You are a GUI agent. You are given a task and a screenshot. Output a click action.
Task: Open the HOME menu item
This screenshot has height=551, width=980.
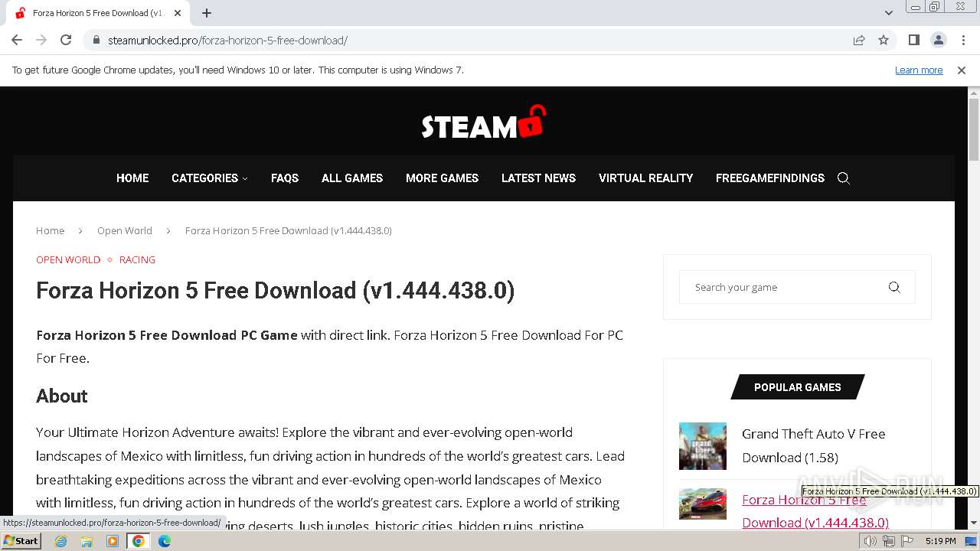click(132, 178)
